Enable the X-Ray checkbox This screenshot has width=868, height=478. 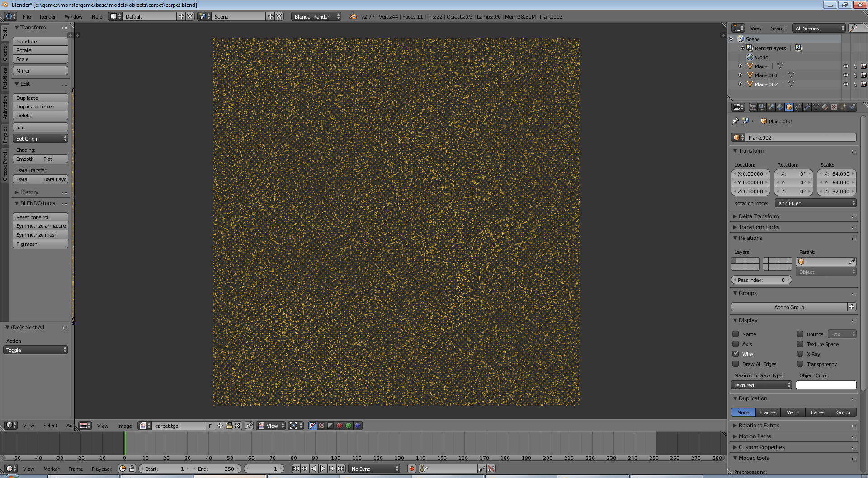tap(800, 354)
